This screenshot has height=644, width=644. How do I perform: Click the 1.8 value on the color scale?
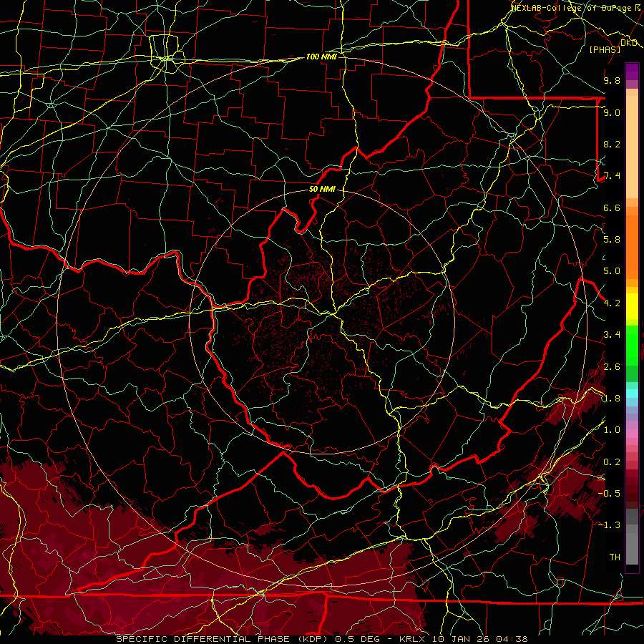pos(612,399)
